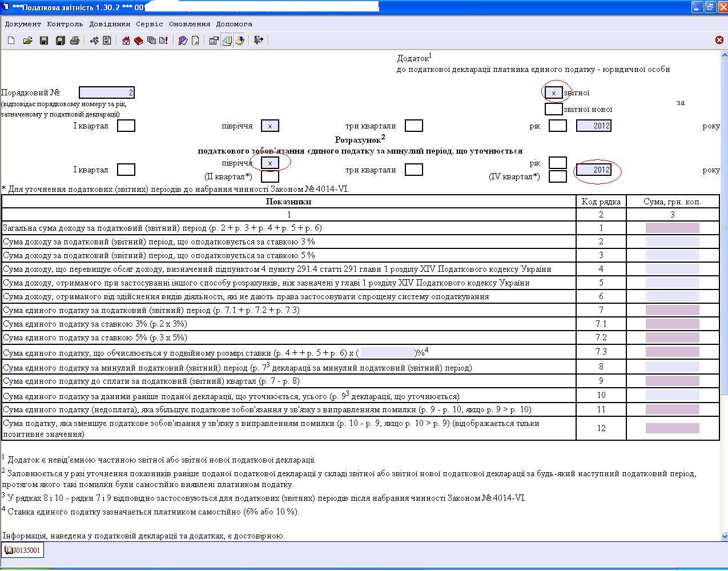
Task: Open a file with the folder icon
Action: 27,41
